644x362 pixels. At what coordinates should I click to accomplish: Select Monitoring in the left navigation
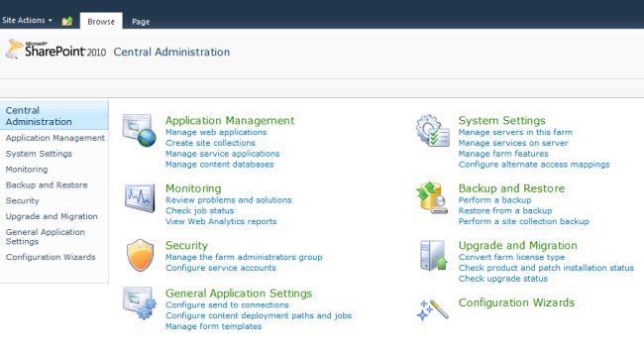tap(27, 169)
